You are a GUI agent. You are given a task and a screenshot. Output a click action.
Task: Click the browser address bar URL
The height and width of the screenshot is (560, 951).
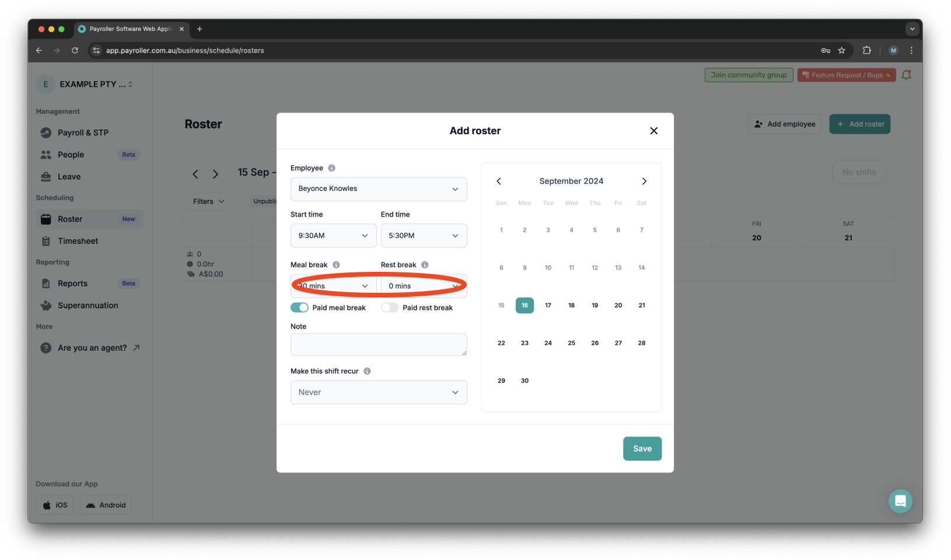click(185, 51)
